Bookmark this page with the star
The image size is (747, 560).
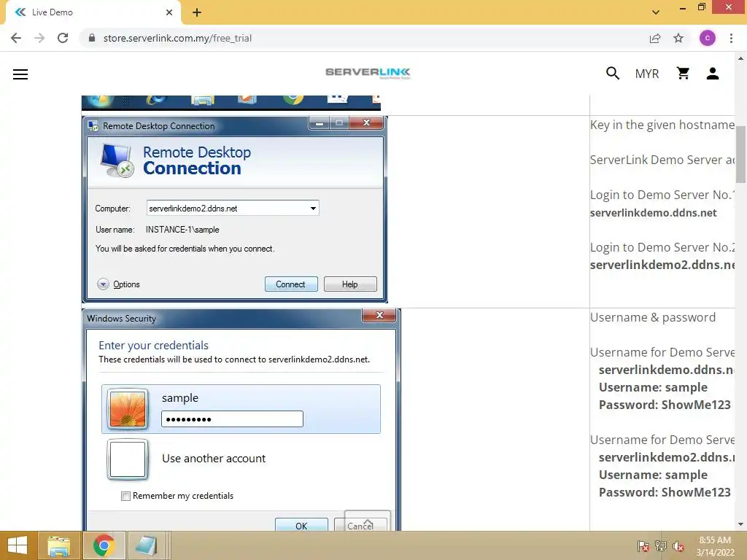678,38
